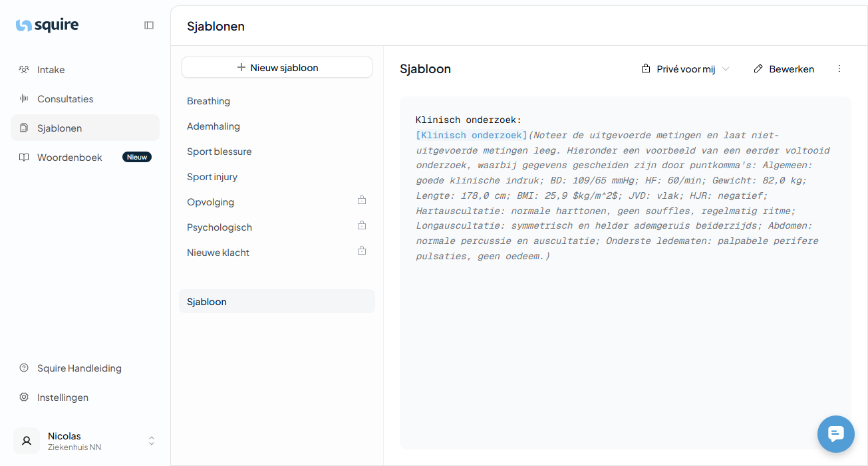Open the Sport injury template

coord(277,177)
